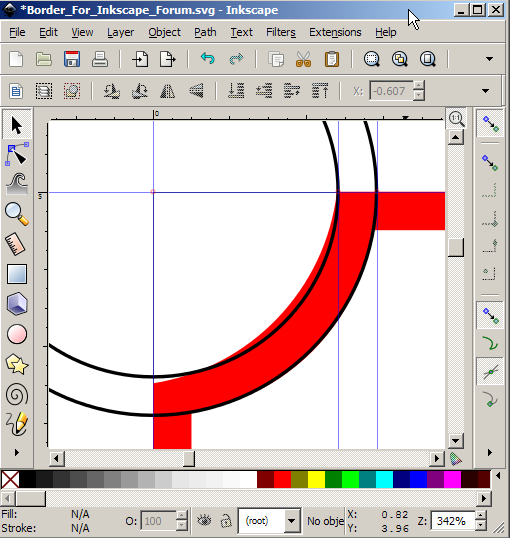Toggle layer visibility eye icon
Screen dimensions: 510x538
[x=204, y=521]
